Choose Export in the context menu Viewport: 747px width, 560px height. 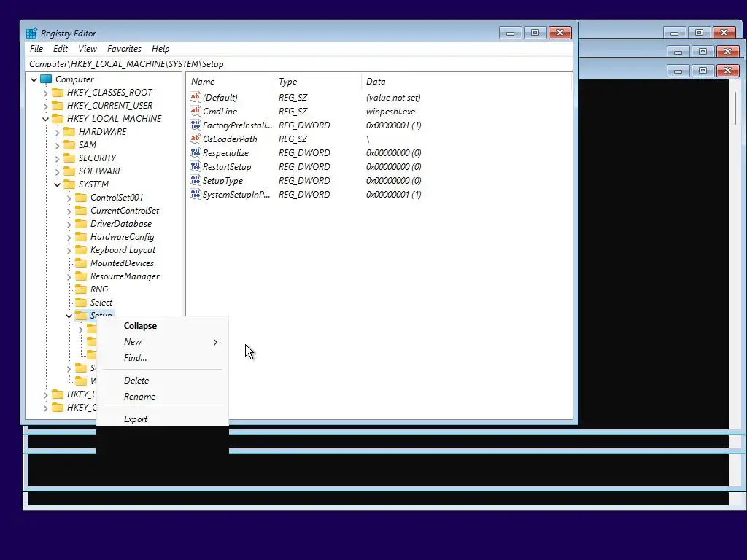(x=163, y=419)
